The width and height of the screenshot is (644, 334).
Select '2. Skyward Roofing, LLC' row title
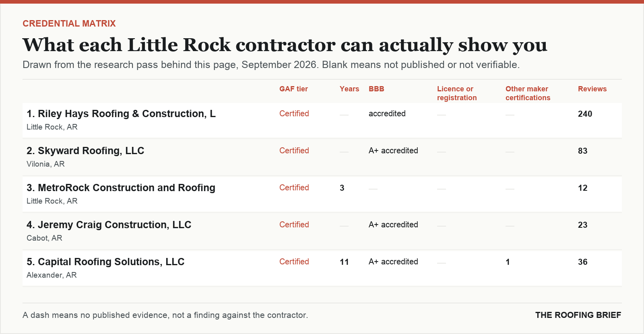point(85,151)
